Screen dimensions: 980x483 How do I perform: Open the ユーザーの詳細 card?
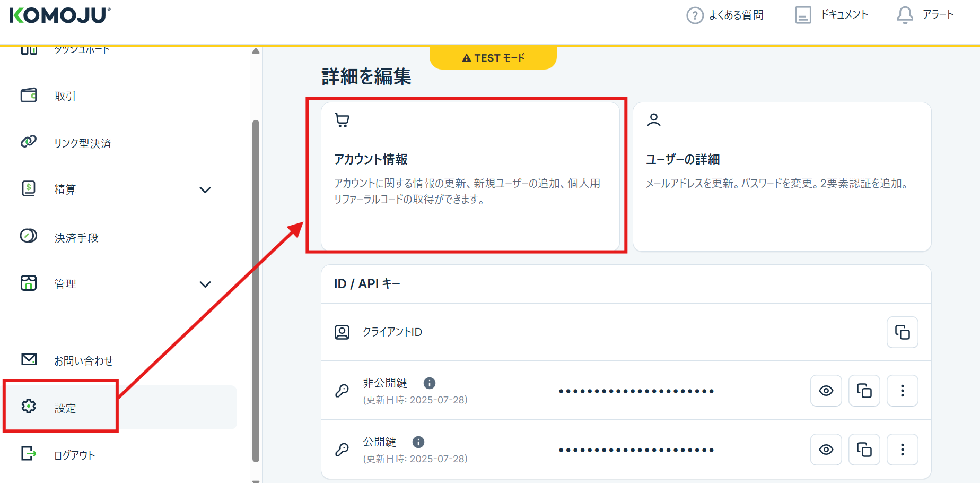[x=782, y=176]
